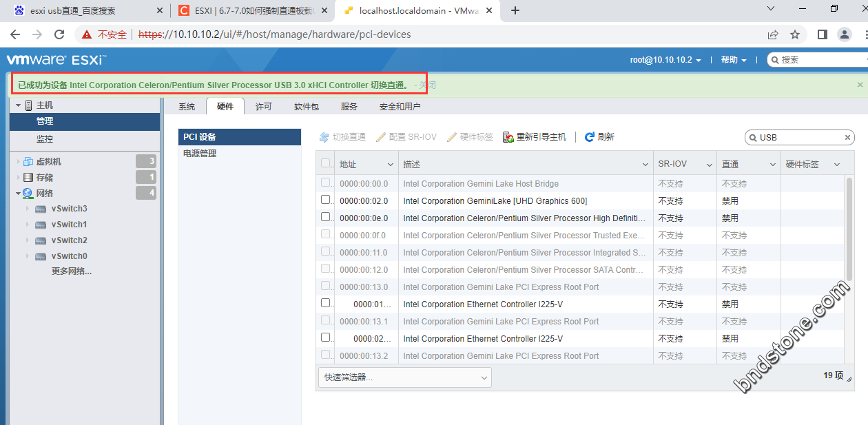This screenshot has width=868, height=425.
Task: Click checkbox of Gemini Lake Host Bridge row
Action: pos(326,183)
